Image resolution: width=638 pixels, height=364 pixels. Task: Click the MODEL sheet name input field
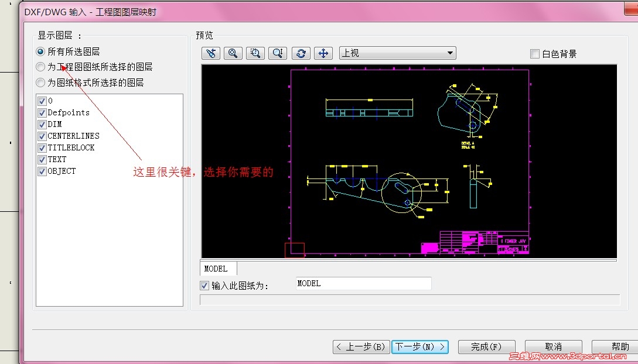[363, 284]
